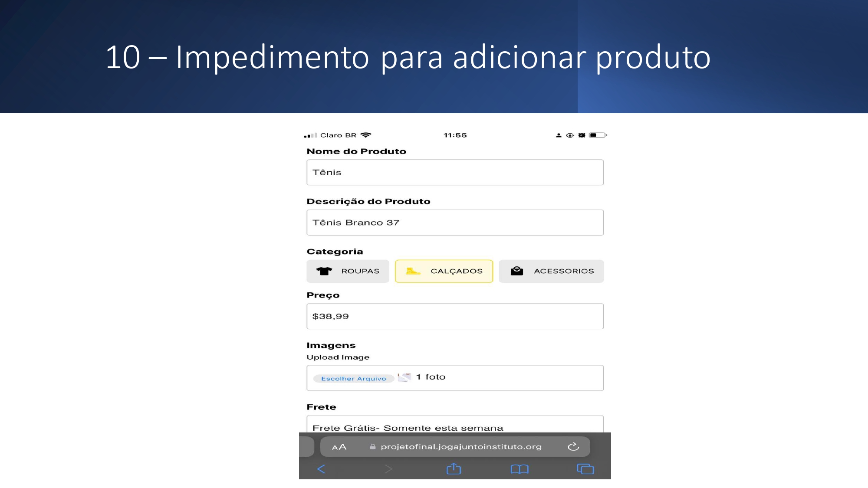The width and height of the screenshot is (868, 488).
Task: Tap the Safari back arrow
Action: (321, 469)
